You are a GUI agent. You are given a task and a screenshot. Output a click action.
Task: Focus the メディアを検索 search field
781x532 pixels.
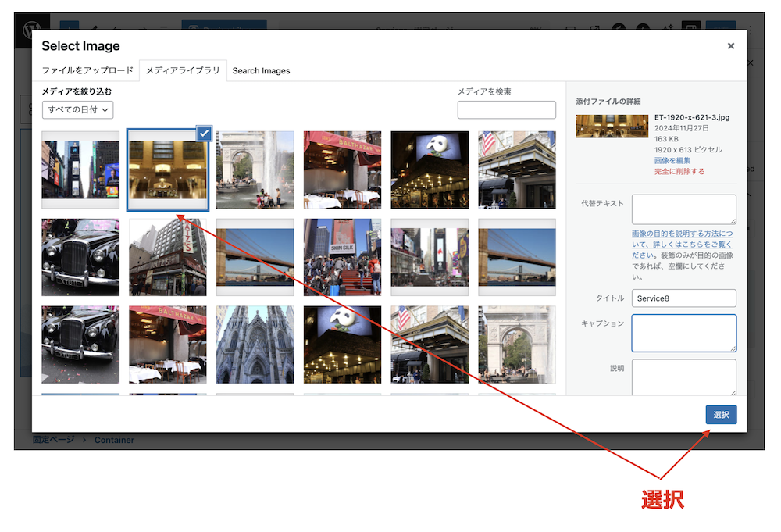coord(506,110)
